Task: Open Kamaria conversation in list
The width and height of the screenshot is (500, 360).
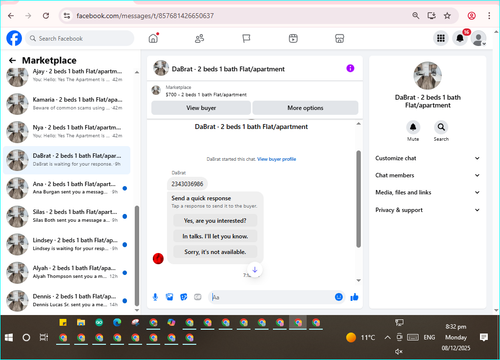Action: (x=67, y=103)
